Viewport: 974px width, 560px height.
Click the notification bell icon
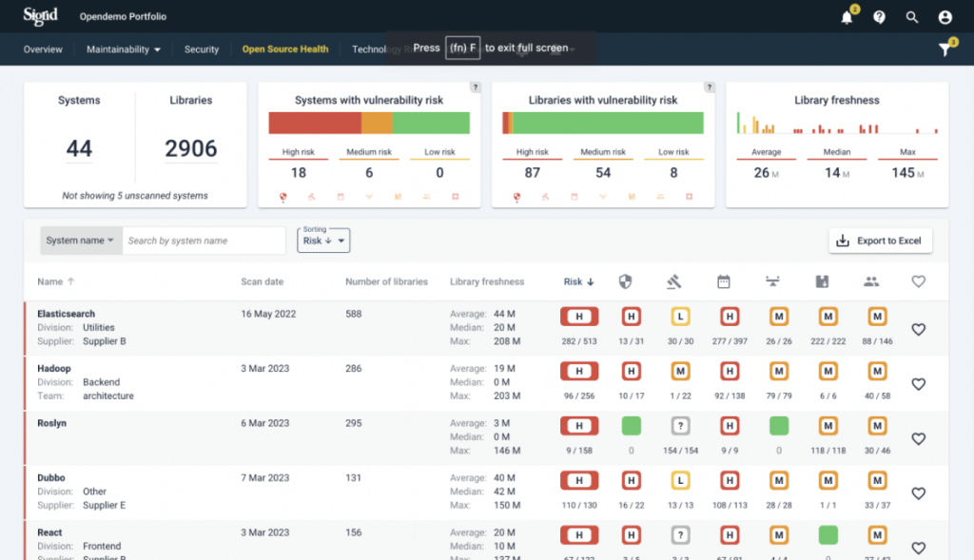(x=846, y=16)
